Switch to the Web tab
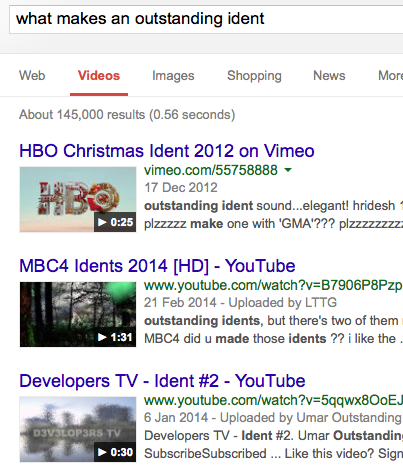Image resolution: width=403 pixels, height=470 pixels. [32, 76]
